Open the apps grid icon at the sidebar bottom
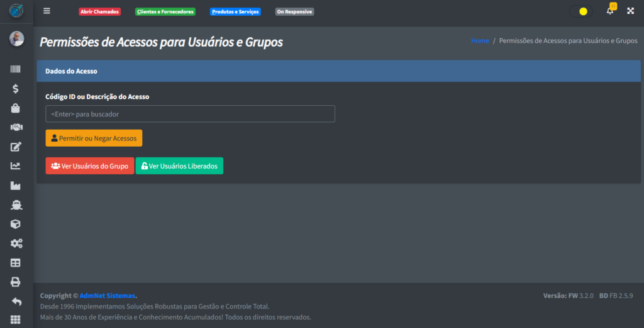 click(x=16, y=320)
